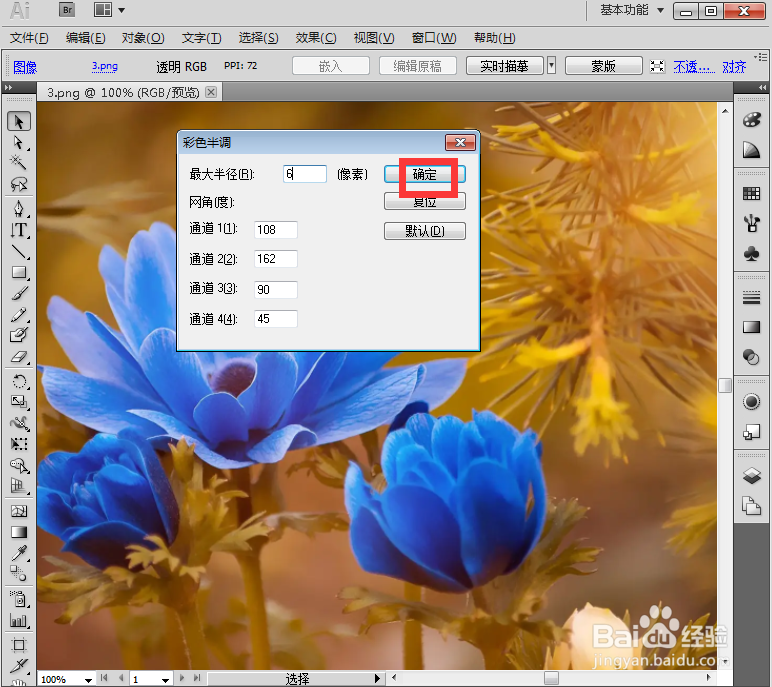Click the 默认(D) button
The height and width of the screenshot is (687, 772).
point(424,230)
